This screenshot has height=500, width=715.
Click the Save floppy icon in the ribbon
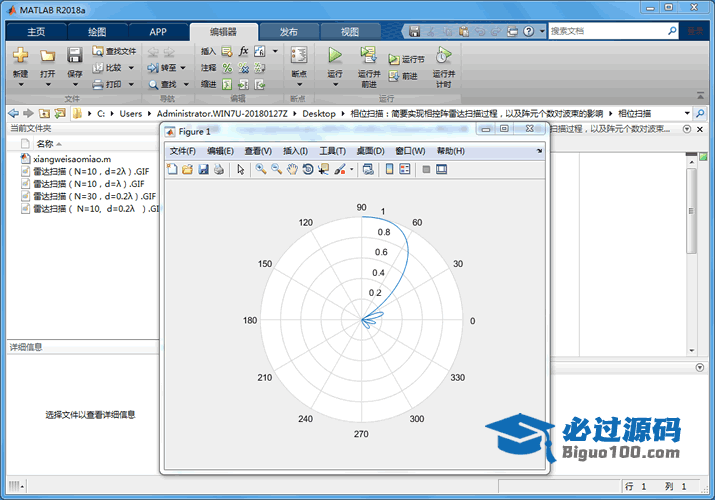pyautogui.click(x=75, y=55)
